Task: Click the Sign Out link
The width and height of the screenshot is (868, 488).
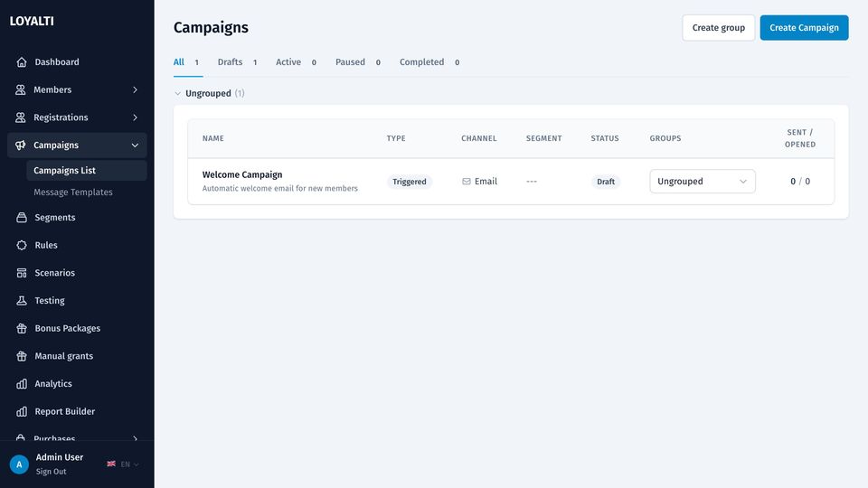Action: click(x=51, y=472)
